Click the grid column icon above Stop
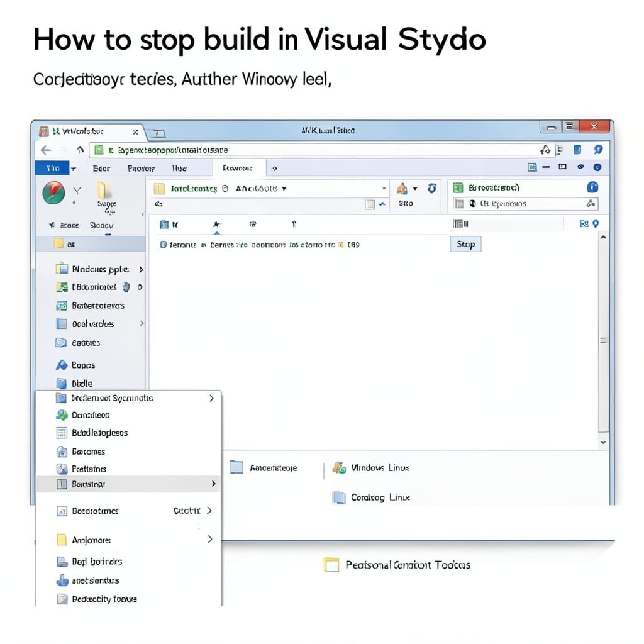 460,224
